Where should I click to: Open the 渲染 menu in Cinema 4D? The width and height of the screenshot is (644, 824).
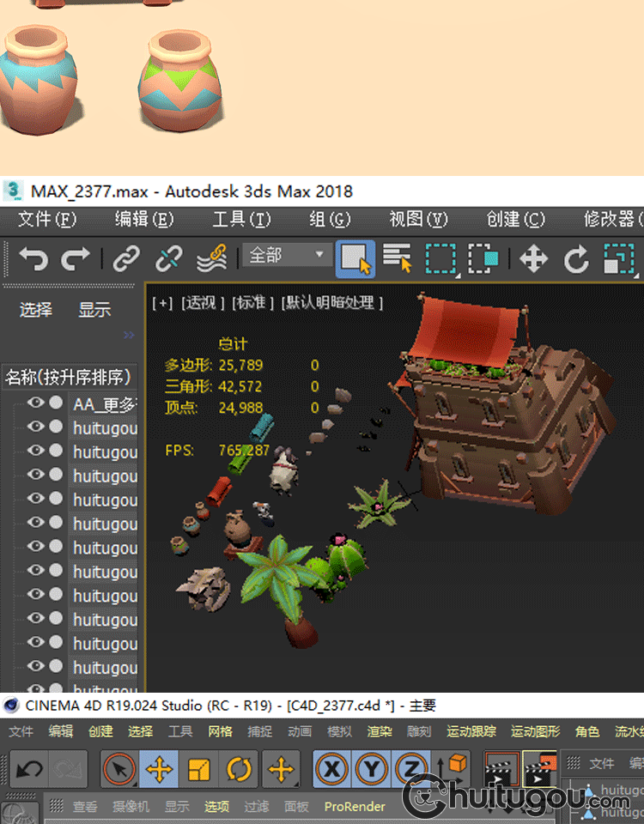(x=380, y=731)
